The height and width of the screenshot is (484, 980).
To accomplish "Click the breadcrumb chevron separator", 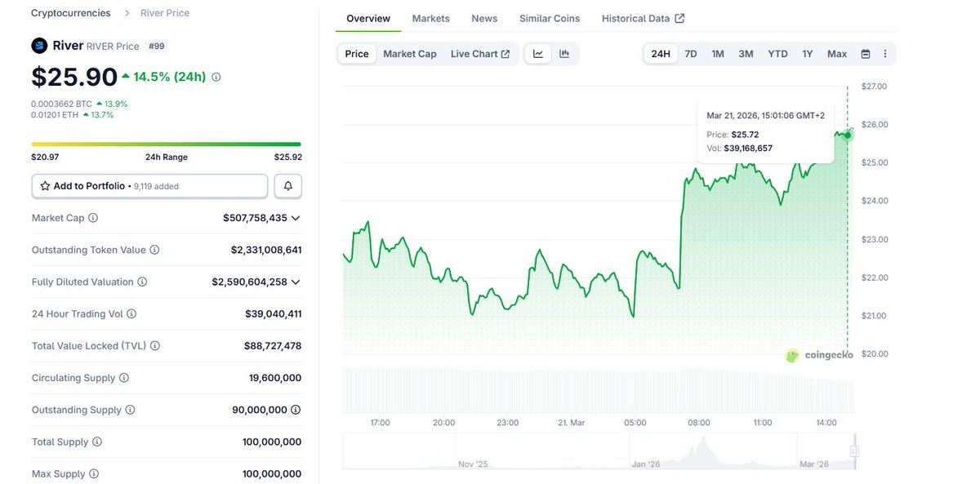I will tap(127, 13).
